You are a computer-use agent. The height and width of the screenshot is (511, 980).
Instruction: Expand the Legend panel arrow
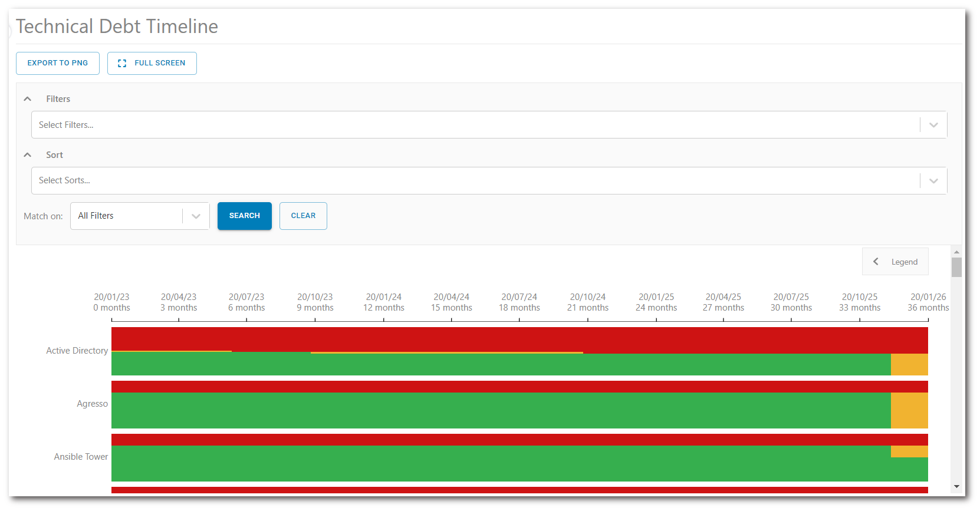(x=876, y=262)
